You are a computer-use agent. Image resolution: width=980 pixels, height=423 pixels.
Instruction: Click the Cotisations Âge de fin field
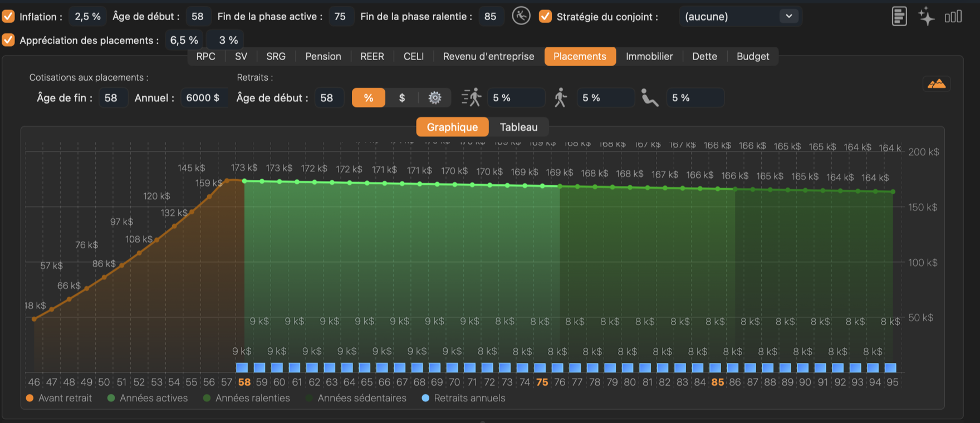pyautogui.click(x=112, y=98)
